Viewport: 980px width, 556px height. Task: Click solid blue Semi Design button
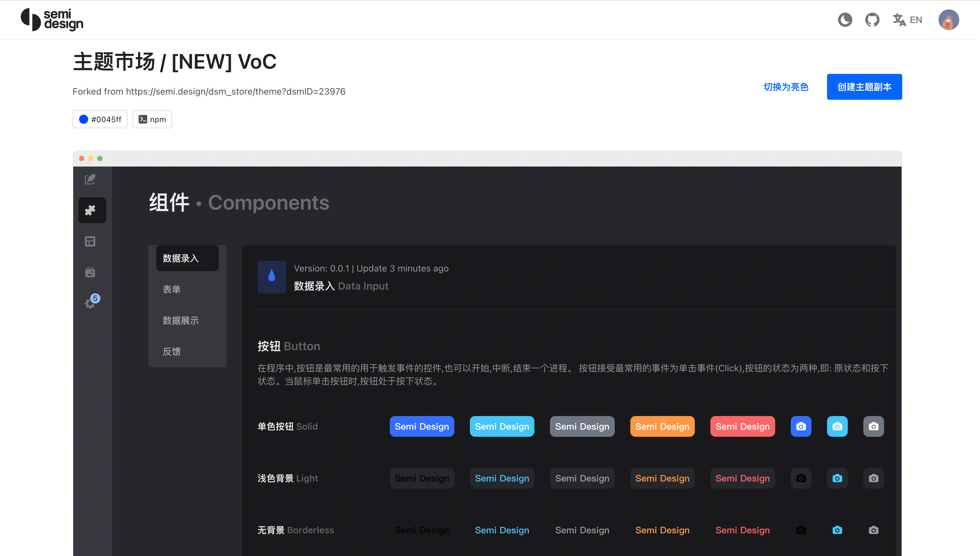422,426
